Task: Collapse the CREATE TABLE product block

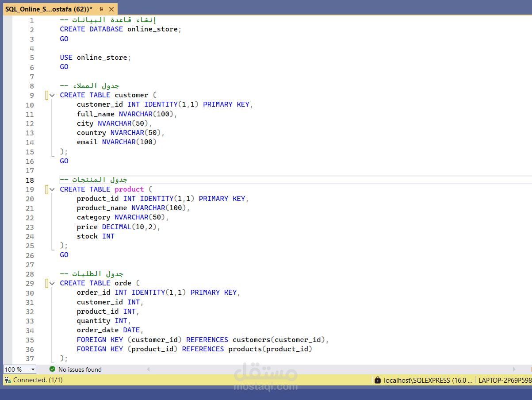Action: point(52,189)
